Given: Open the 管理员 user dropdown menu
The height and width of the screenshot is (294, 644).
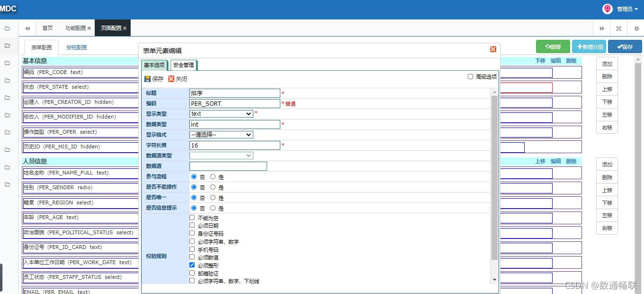Looking at the screenshot, I should tap(627, 9).
